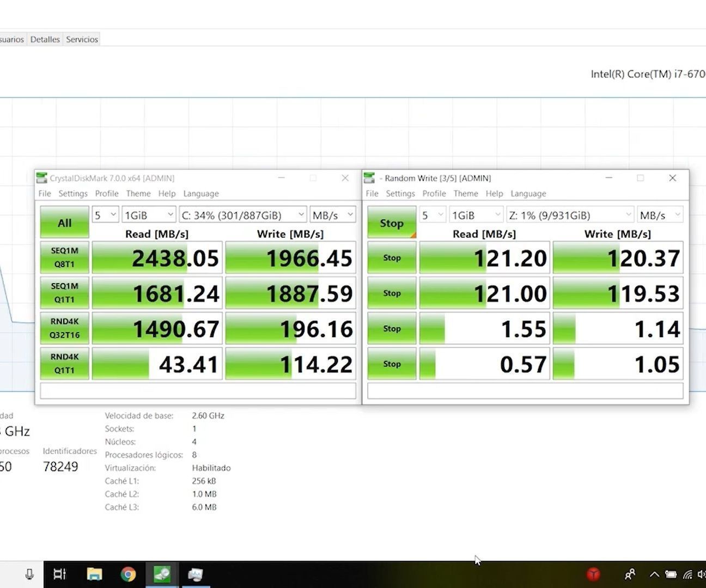
Task: Open the 1GiB test size dropdown
Action: [148, 215]
